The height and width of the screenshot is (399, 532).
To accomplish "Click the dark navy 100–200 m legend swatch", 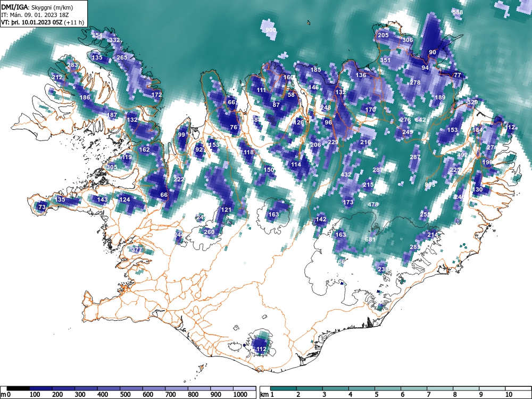I will click(x=41, y=388).
